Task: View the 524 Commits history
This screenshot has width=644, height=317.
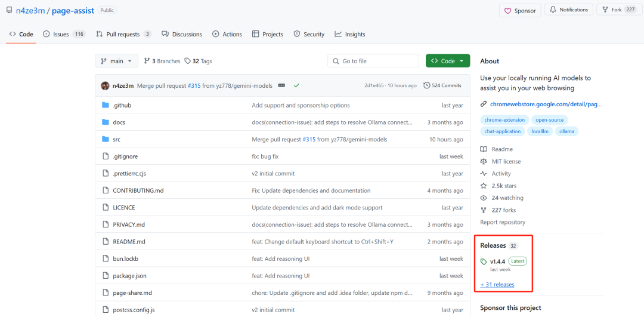Action: [442, 85]
